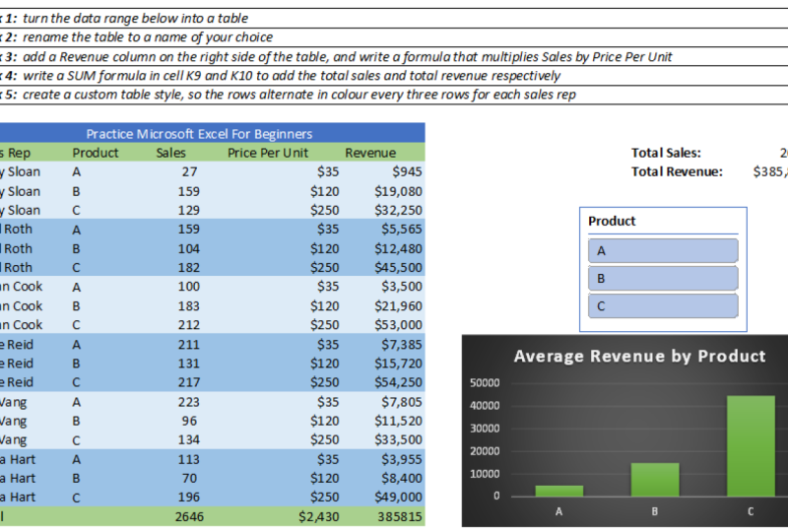Click the instruction about SUM formula in K9
The height and width of the screenshot is (532, 788).
pyautogui.click(x=292, y=76)
